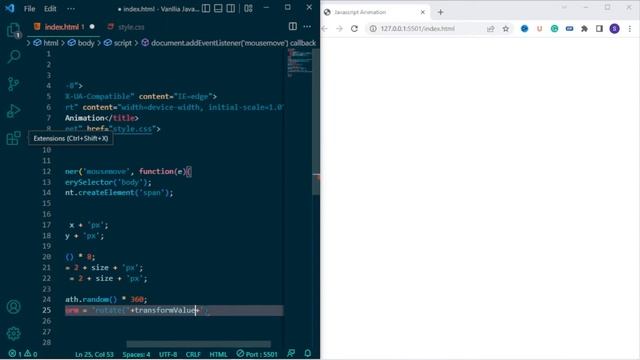Open the blue circular browser extension
This screenshot has width=640, height=360.
(524, 29)
